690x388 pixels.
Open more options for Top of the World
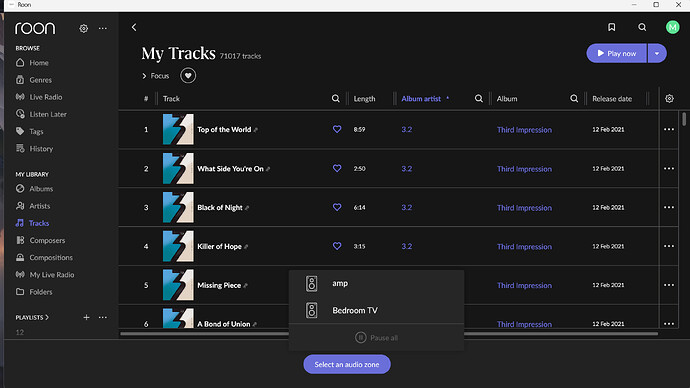click(x=669, y=129)
